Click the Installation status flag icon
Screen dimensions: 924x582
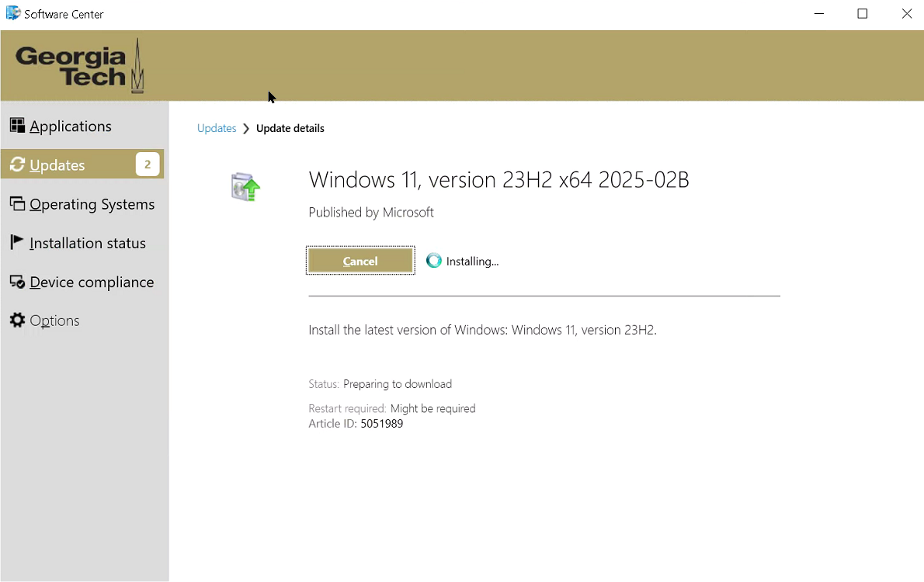point(17,242)
